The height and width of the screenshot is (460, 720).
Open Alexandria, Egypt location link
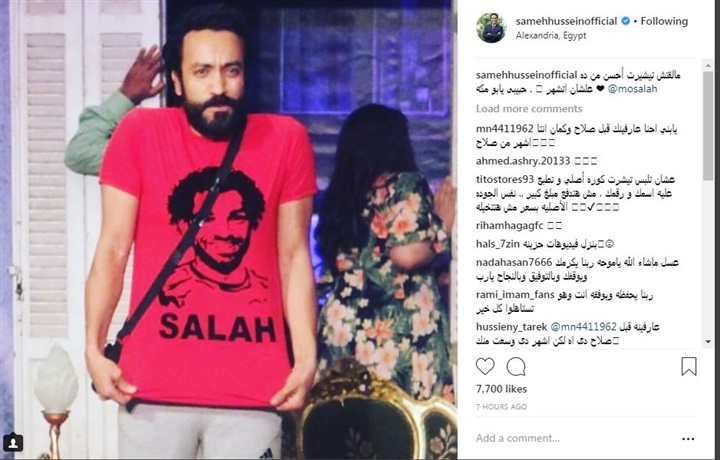[x=551, y=35]
